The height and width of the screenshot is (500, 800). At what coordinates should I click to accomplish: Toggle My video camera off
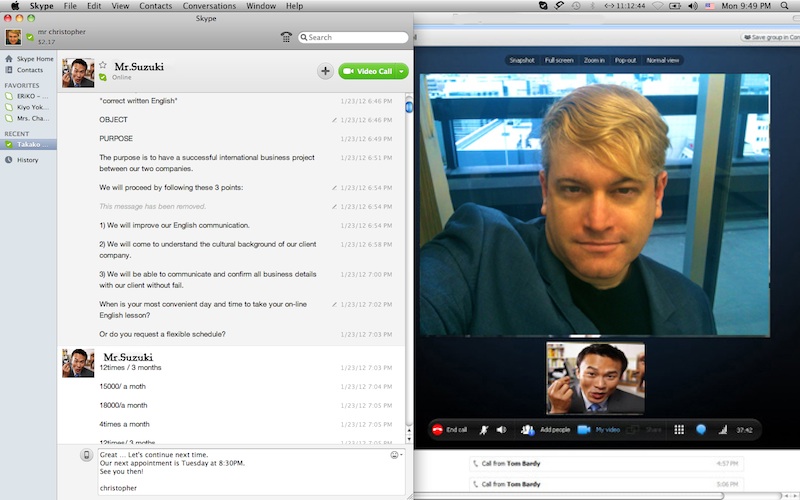click(598, 430)
